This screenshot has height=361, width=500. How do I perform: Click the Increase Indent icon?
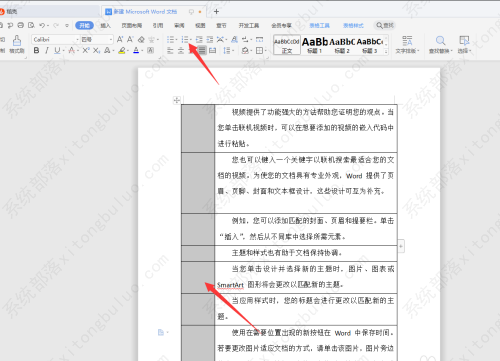[210, 40]
